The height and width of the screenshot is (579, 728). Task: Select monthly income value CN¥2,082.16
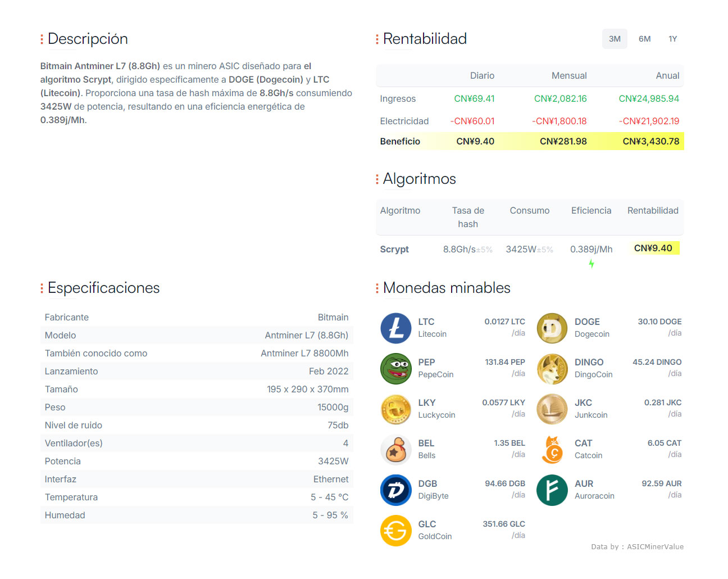tap(560, 98)
